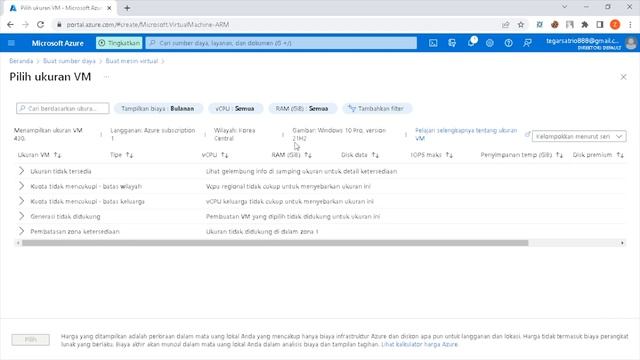Image resolution: width=640 pixels, height=360 pixels.
Task: Open Directory and subscription filter icon
Action: point(452,43)
